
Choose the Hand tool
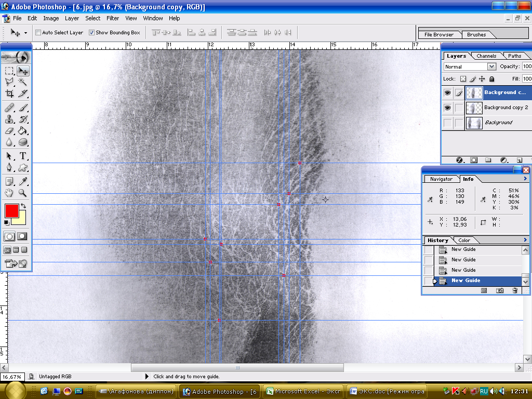[x=9, y=193]
